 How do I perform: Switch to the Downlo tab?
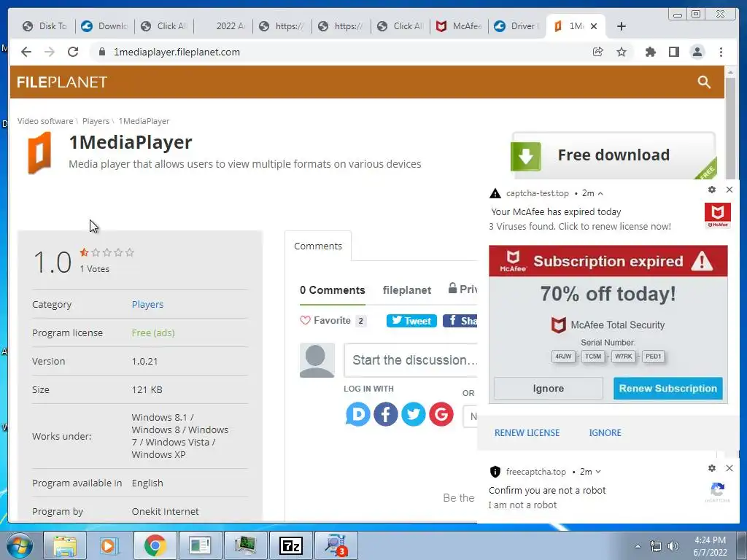pyautogui.click(x=105, y=26)
